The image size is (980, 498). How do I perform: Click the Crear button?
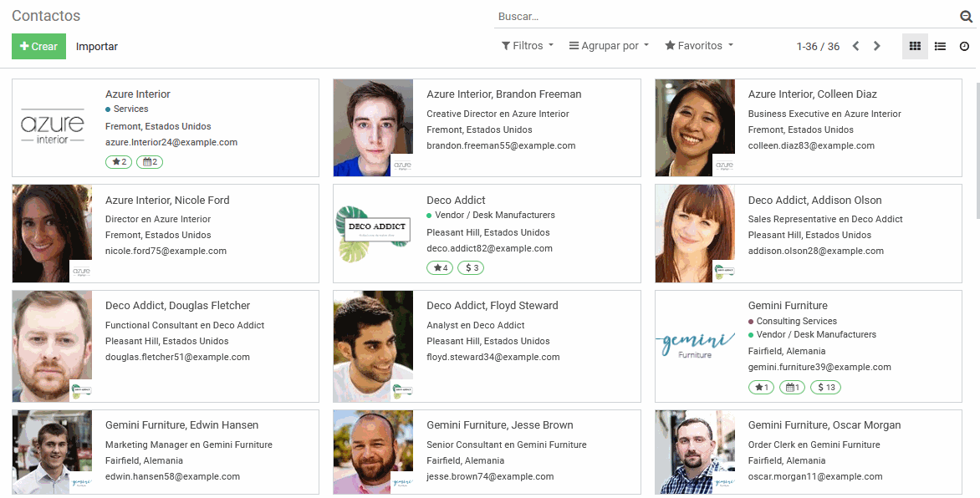pos(38,46)
